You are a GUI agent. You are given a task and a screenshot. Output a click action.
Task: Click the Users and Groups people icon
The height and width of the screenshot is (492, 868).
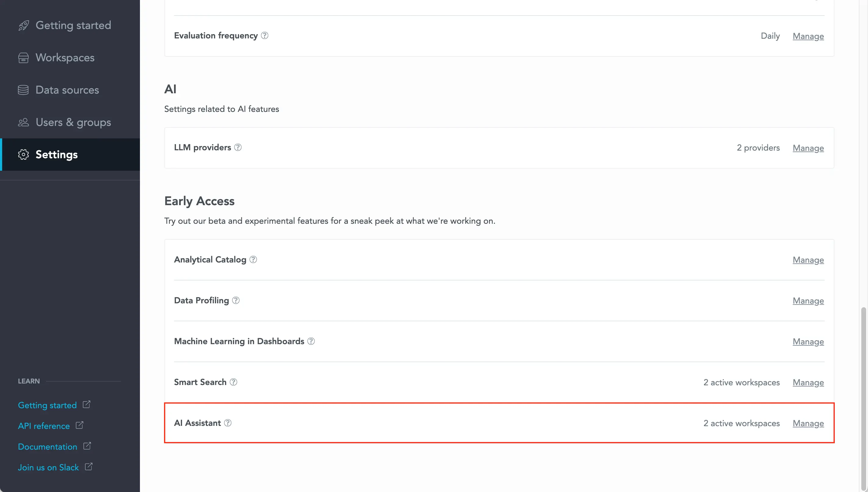coord(23,122)
